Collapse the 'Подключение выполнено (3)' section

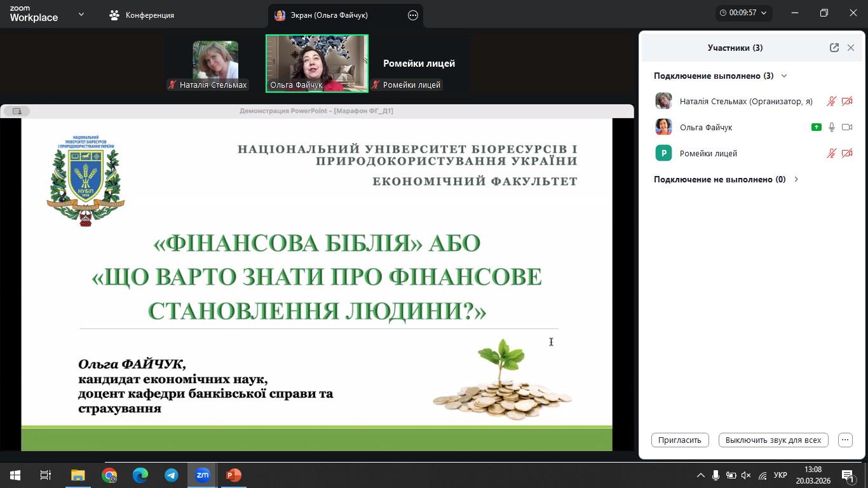(784, 76)
